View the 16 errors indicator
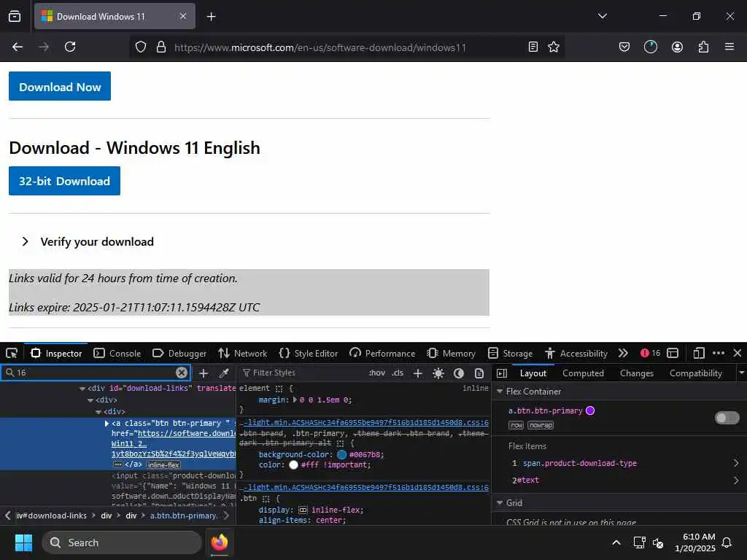 [651, 354]
